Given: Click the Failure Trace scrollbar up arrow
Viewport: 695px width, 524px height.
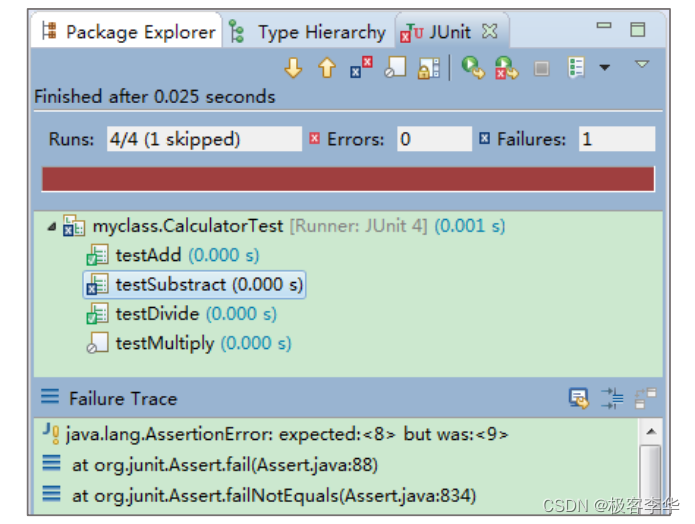Looking at the screenshot, I should (x=651, y=431).
